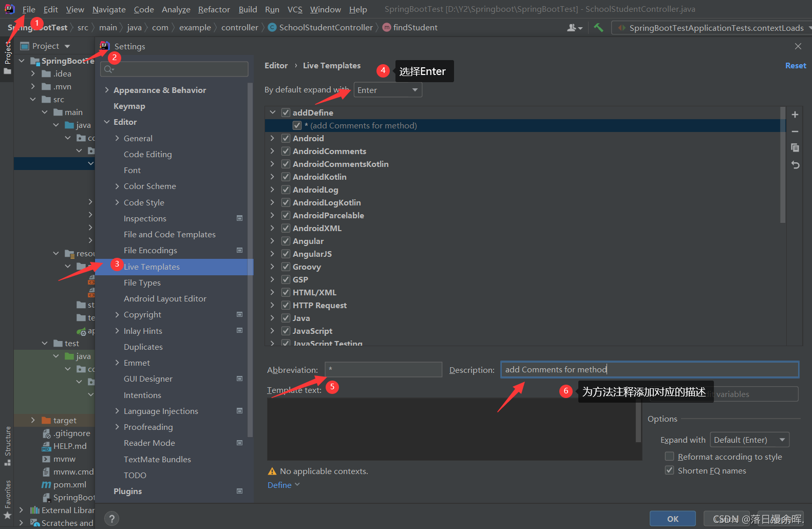Click the project-level marker next to File Encodings
This screenshot has height=529, width=812.
(x=239, y=250)
